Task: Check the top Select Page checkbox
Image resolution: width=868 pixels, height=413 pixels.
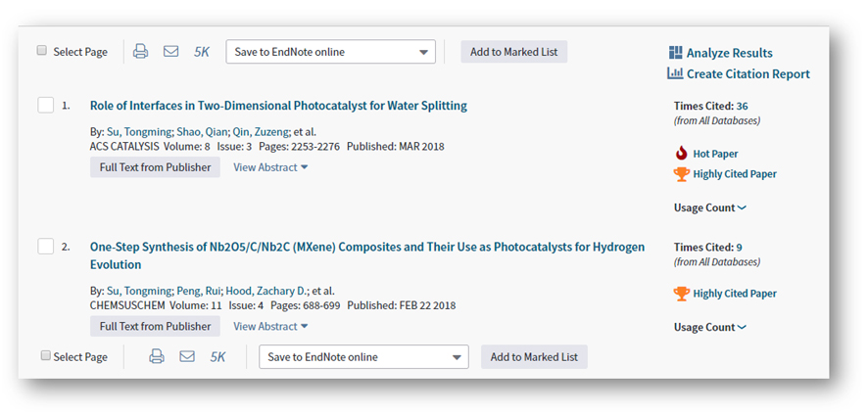Action: pyautogui.click(x=42, y=51)
